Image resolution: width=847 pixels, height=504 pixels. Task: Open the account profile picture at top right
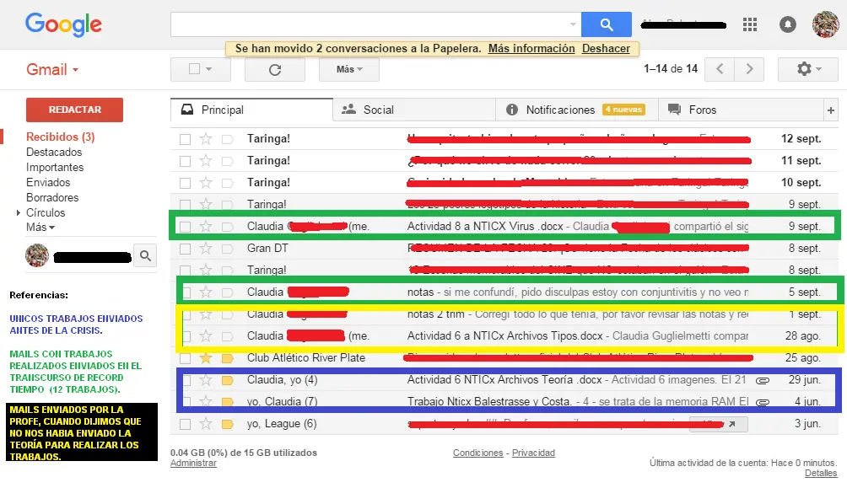(x=826, y=24)
